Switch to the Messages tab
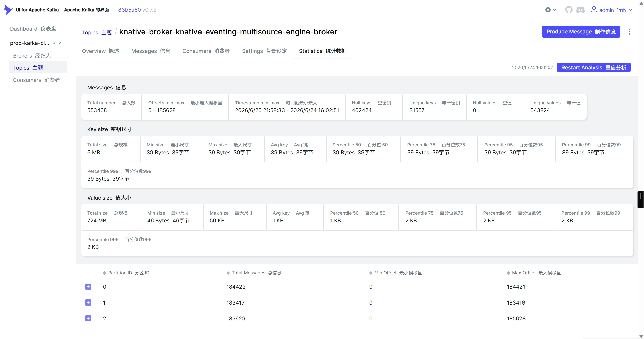 [x=151, y=51]
